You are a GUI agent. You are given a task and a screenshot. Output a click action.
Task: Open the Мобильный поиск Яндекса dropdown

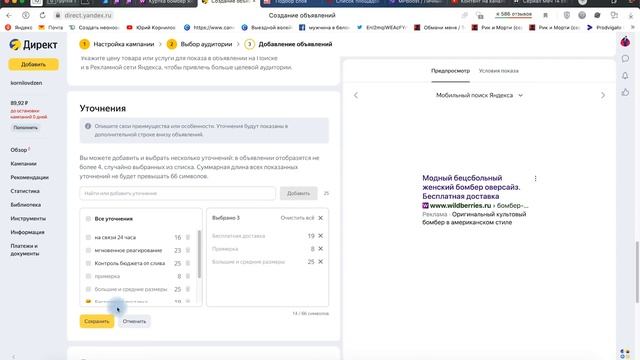pyautogui.click(x=479, y=95)
